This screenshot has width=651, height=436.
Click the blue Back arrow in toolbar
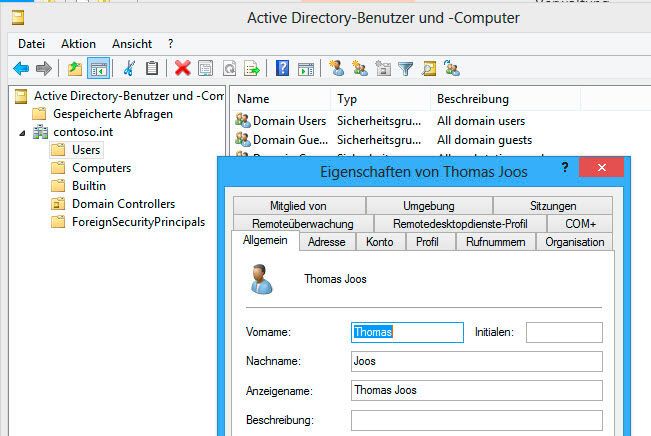21,69
